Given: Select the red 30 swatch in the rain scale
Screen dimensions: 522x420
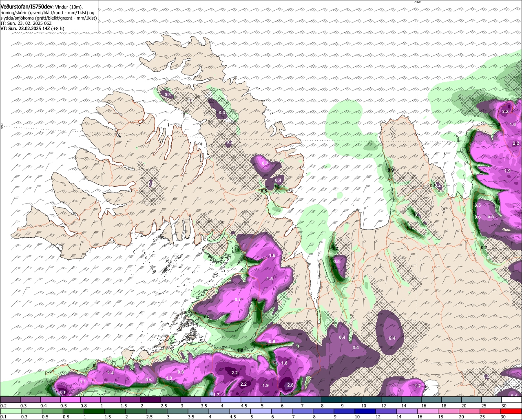Looking at the screenshot, I should pos(512,411).
